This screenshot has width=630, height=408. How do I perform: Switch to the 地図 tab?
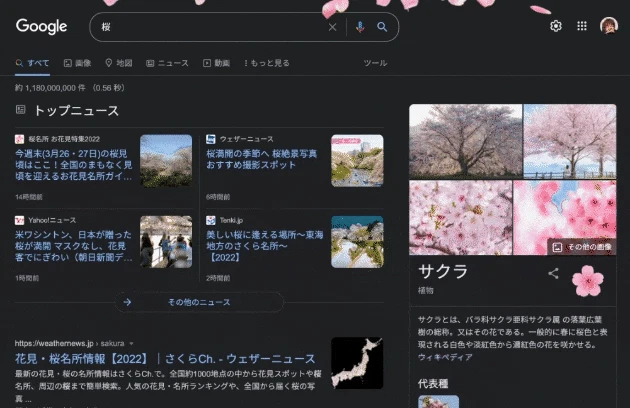[119, 63]
